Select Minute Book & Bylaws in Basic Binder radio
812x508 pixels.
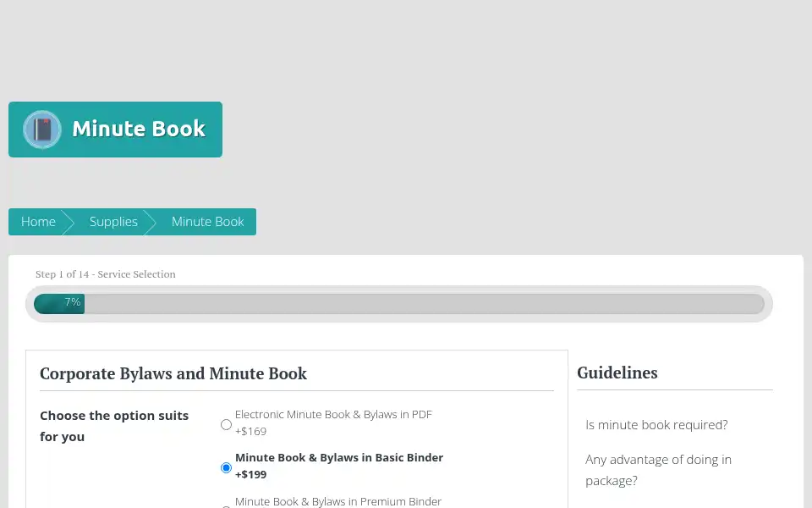point(226,467)
